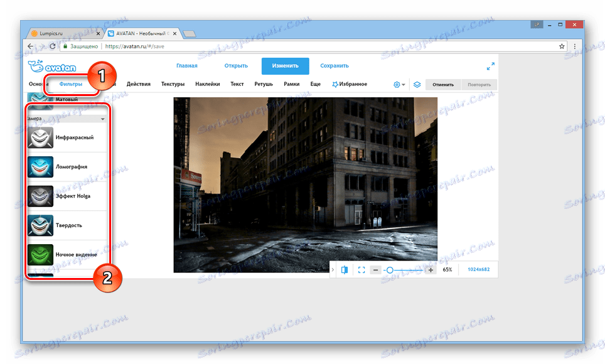Open the Текст tab

click(237, 84)
